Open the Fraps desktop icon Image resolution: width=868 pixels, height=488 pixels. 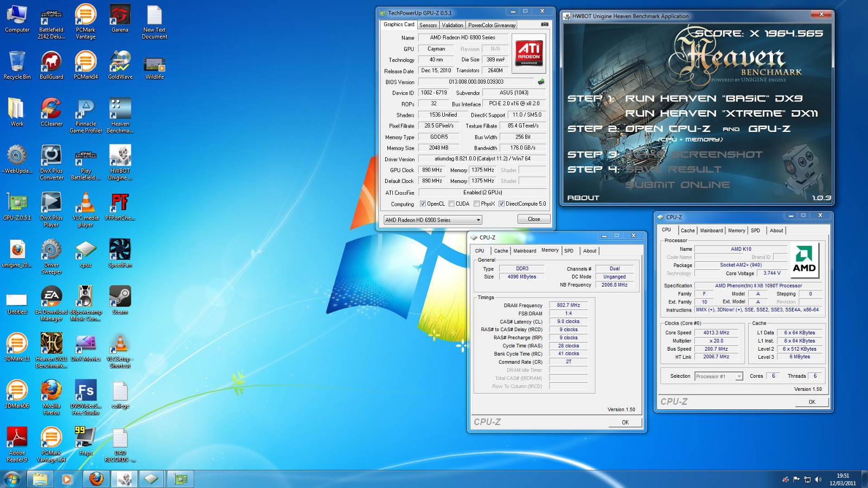click(85, 441)
